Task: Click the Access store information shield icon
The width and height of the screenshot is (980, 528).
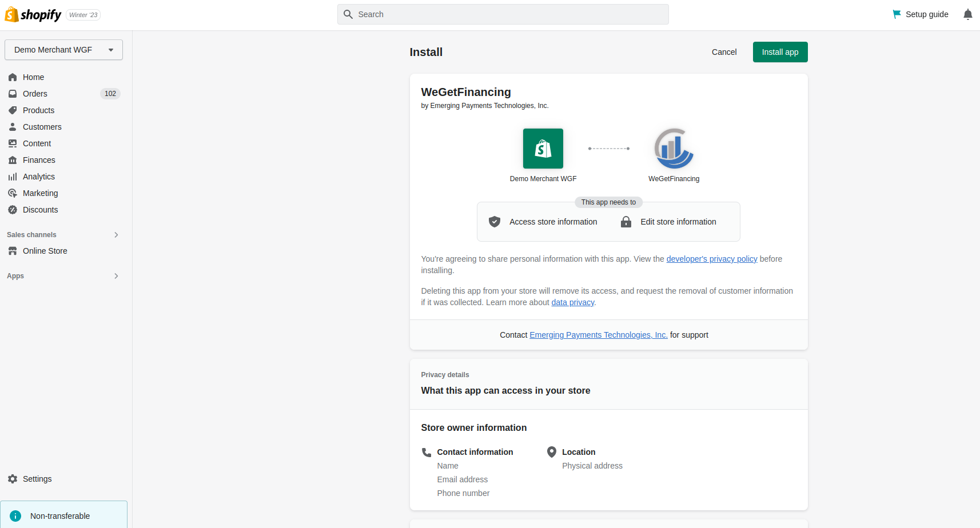Action: pos(495,222)
